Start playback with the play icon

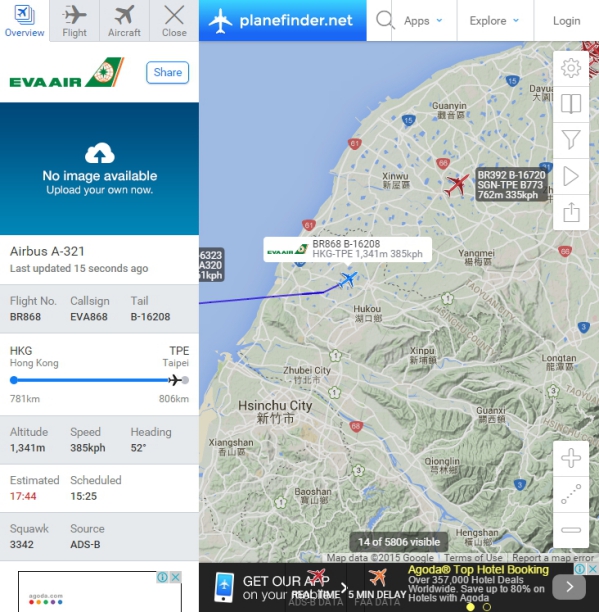571,176
